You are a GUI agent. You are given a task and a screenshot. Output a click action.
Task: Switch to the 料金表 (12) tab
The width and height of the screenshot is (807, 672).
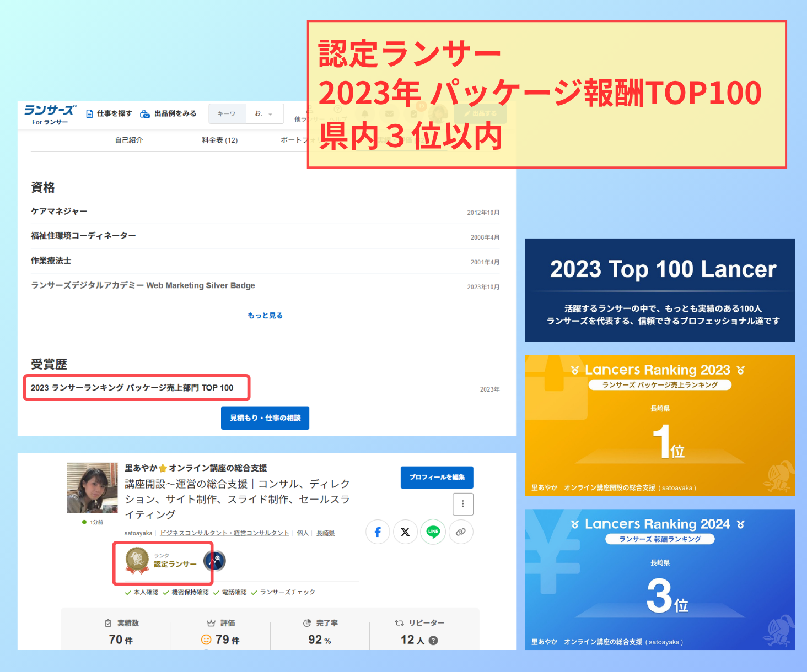(220, 140)
